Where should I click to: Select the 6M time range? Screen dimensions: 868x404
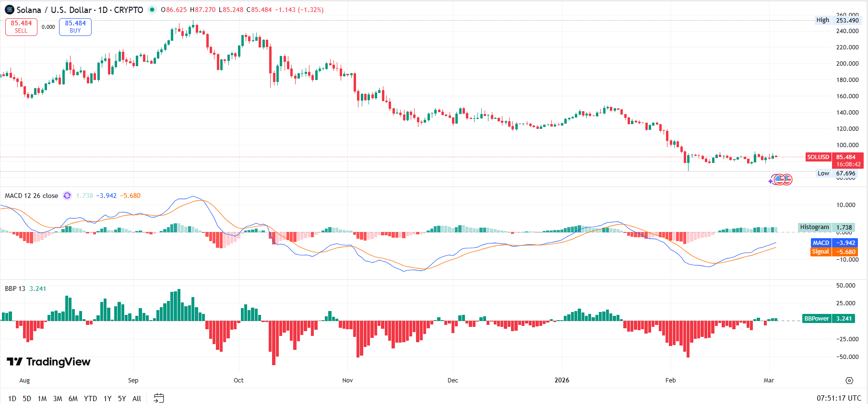pos(73,398)
